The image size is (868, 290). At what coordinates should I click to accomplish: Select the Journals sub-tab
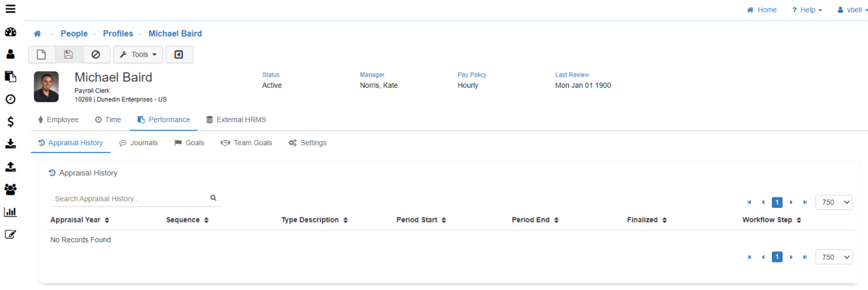[x=138, y=143]
